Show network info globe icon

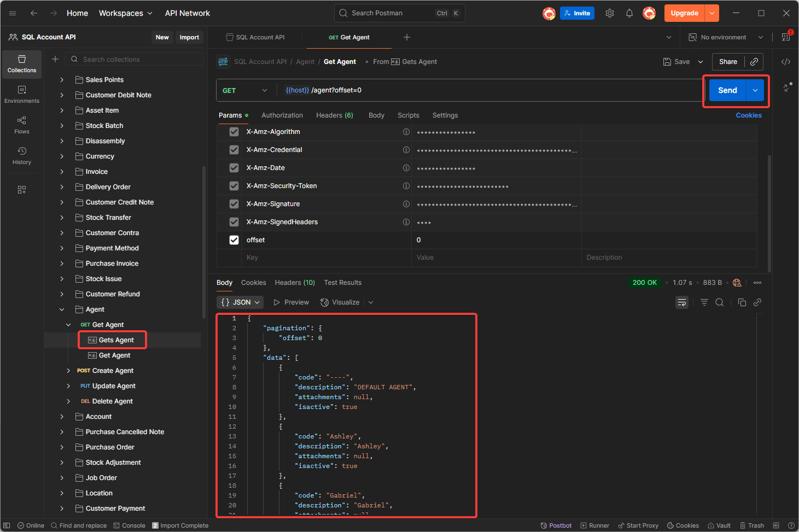(737, 283)
